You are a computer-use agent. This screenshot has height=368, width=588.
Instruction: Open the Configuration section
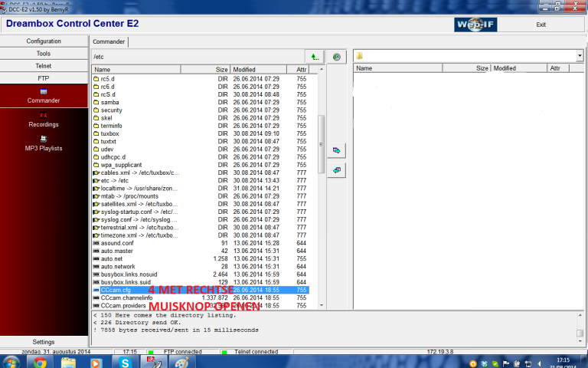click(x=43, y=41)
